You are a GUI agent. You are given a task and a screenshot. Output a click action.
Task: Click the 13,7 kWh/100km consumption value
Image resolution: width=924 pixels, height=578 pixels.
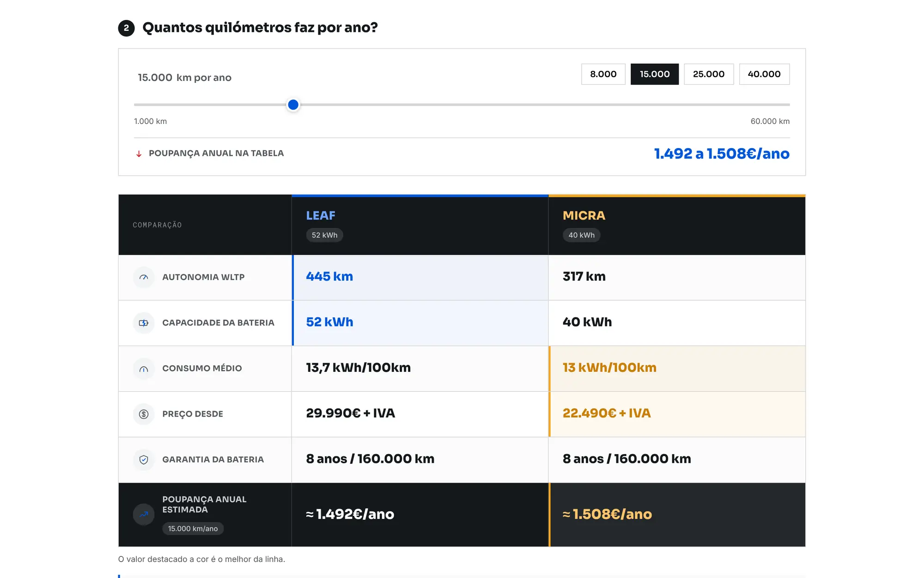pos(358,368)
